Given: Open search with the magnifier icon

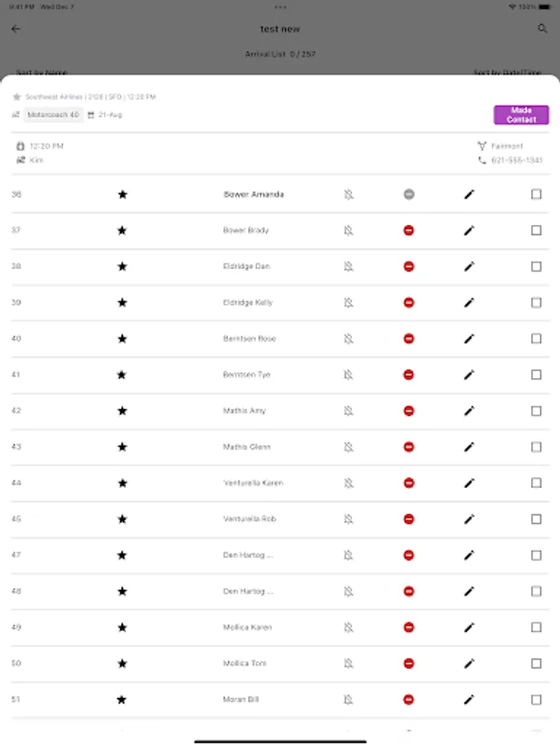Looking at the screenshot, I should click(543, 29).
